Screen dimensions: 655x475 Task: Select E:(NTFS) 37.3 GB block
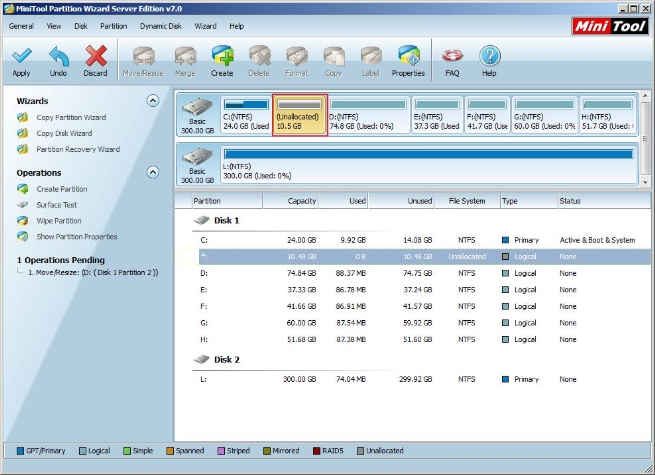[x=437, y=115]
